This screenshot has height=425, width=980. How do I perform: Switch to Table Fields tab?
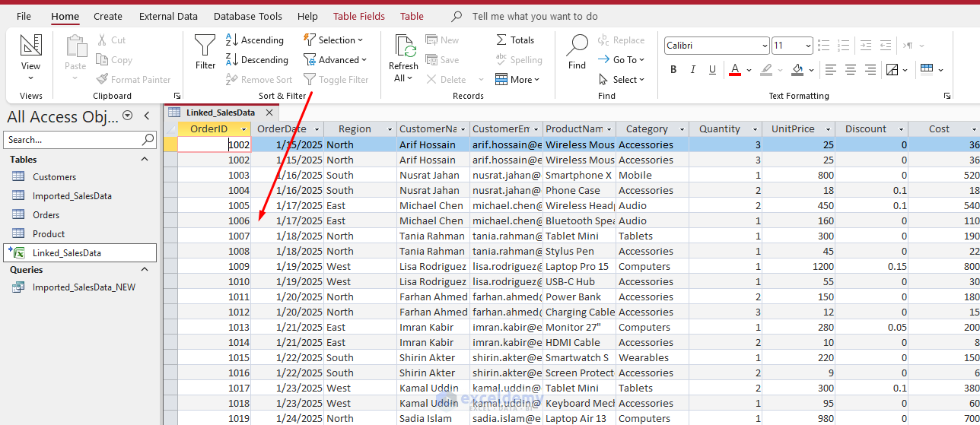click(x=359, y=16)
